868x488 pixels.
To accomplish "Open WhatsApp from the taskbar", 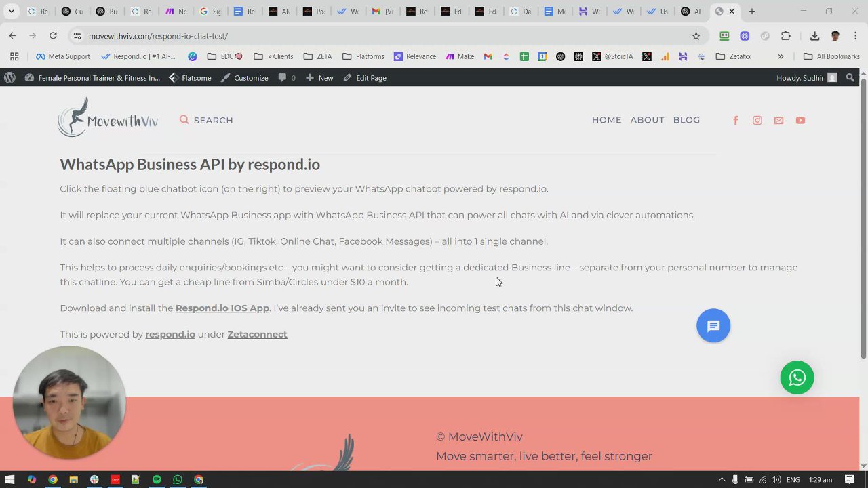I will click(x=178, y=479).
